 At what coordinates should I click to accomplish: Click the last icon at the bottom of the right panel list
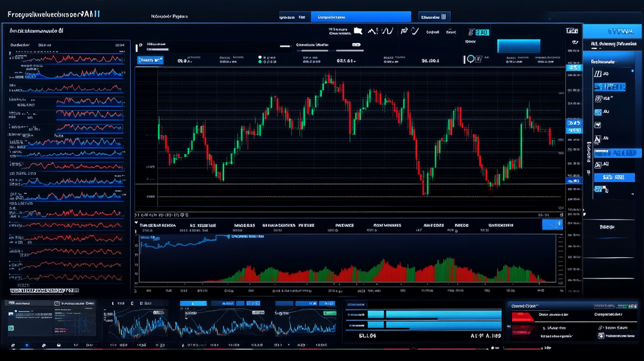598,189
